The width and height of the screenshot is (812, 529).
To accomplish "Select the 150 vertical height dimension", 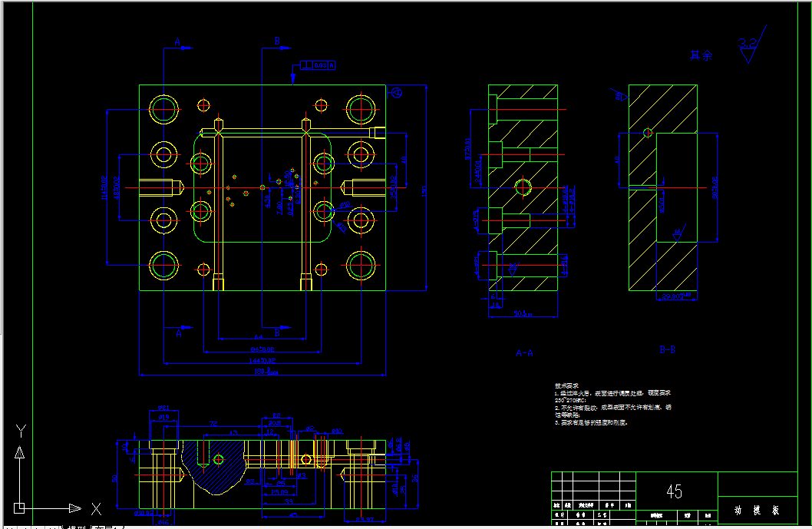I will click(424, 191).
